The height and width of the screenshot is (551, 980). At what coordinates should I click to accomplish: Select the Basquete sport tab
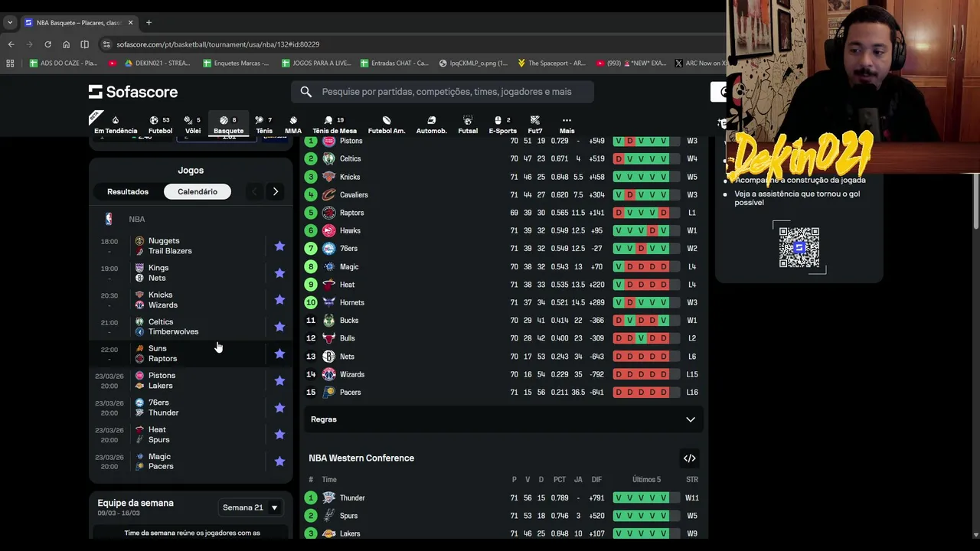(x=228, y=125)
